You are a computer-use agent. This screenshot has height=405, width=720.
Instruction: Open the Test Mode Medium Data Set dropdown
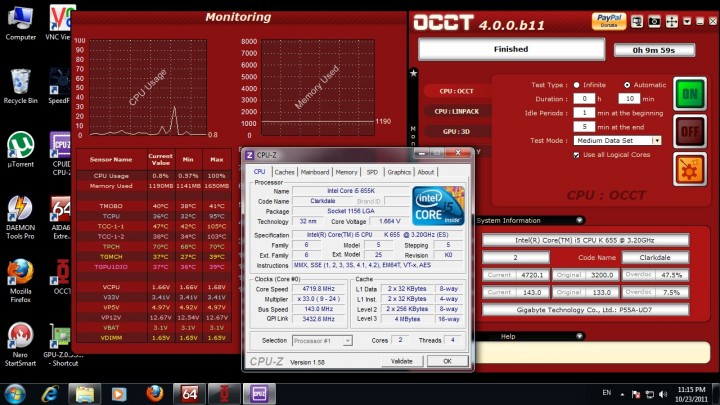click(x=657, y=141)
